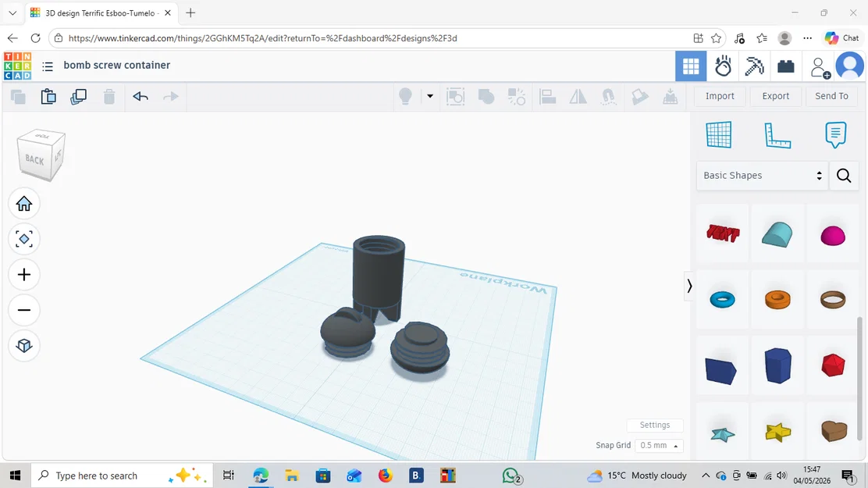Select the Ruler tool
868x488 pixels.
[777, 134]
